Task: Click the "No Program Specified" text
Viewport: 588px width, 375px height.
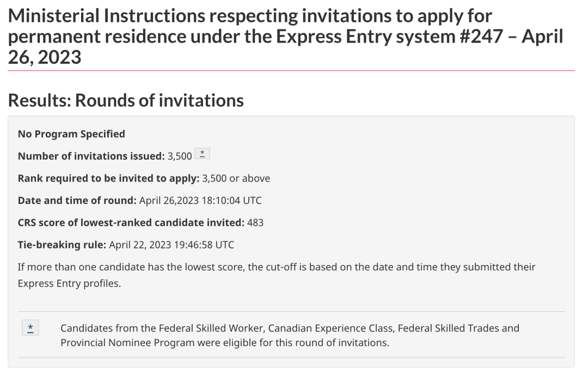Action: 71,134
